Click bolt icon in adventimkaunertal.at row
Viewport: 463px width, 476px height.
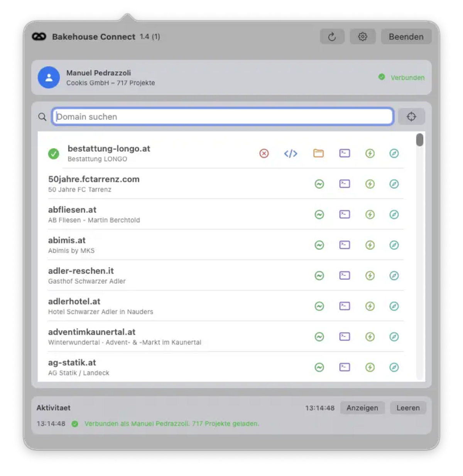pyautogui.click(x=370, y=337)
